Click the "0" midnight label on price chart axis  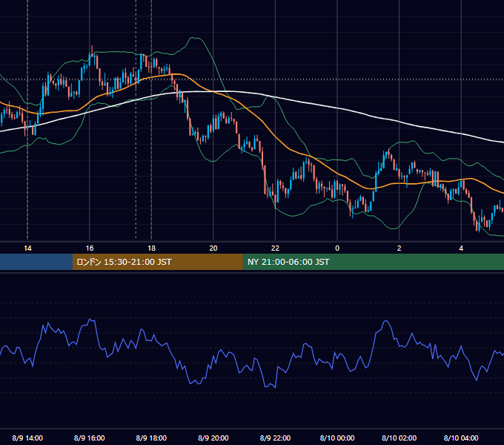[x=337, y=248]
